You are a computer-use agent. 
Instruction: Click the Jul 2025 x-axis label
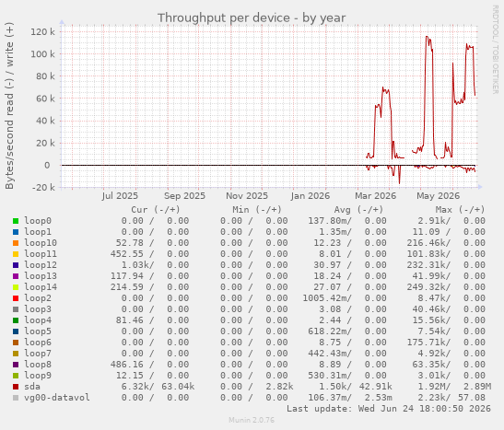pos(120,196)
